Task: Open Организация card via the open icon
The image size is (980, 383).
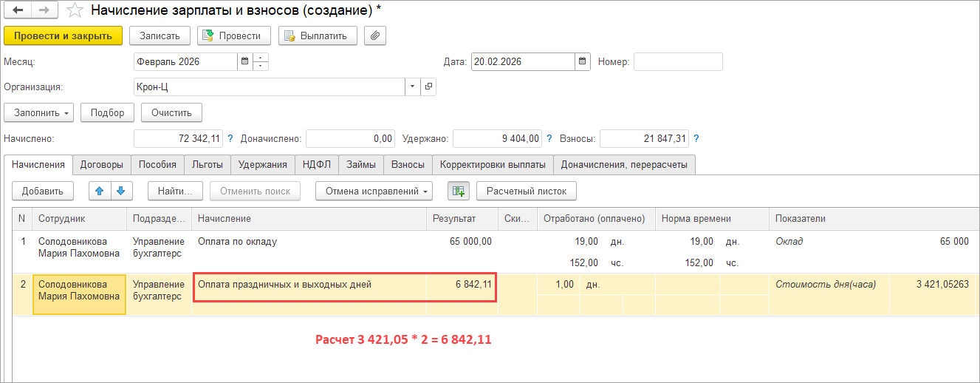Action: click(428, 87)
